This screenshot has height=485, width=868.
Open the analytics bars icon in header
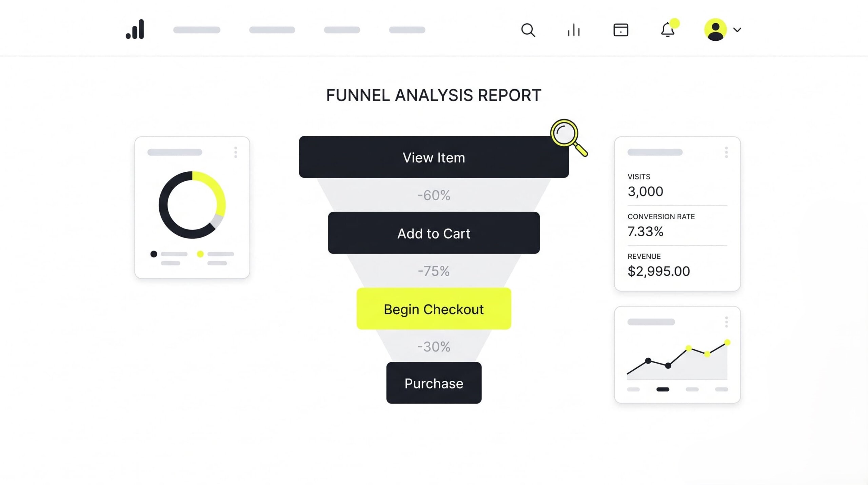coord(574,30)
